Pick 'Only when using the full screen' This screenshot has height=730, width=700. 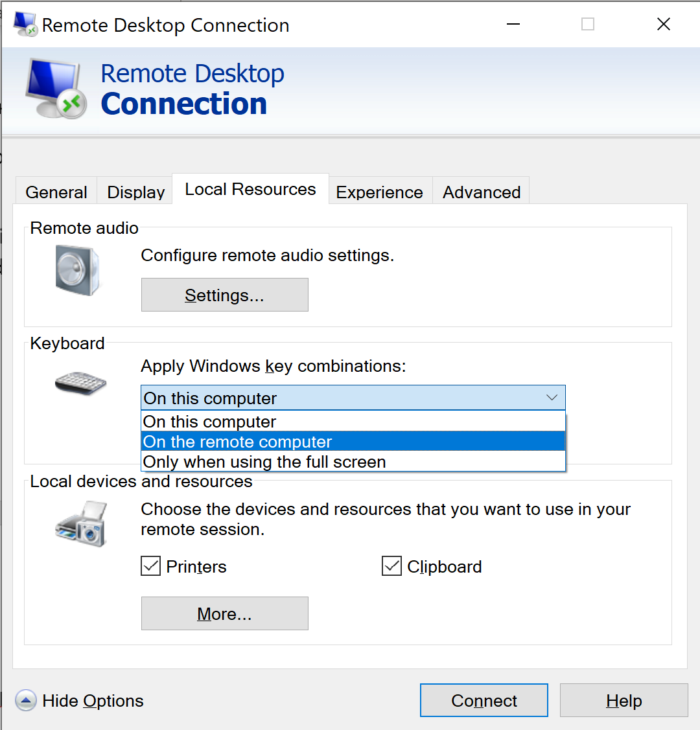coord(353,461)
